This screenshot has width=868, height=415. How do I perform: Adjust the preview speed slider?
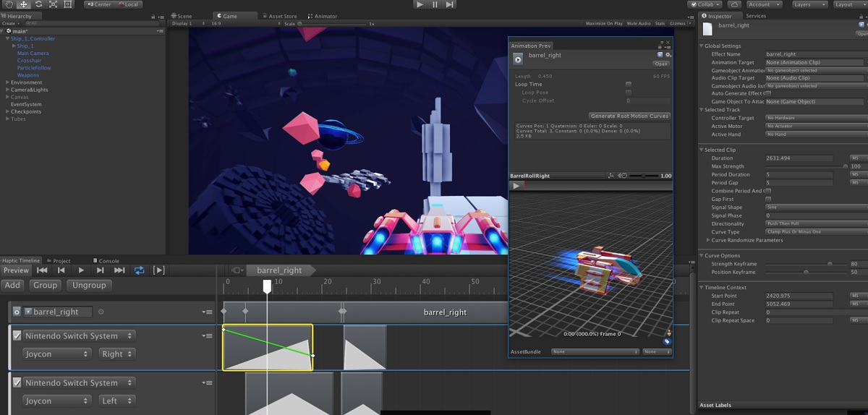[x=644, y=176]
